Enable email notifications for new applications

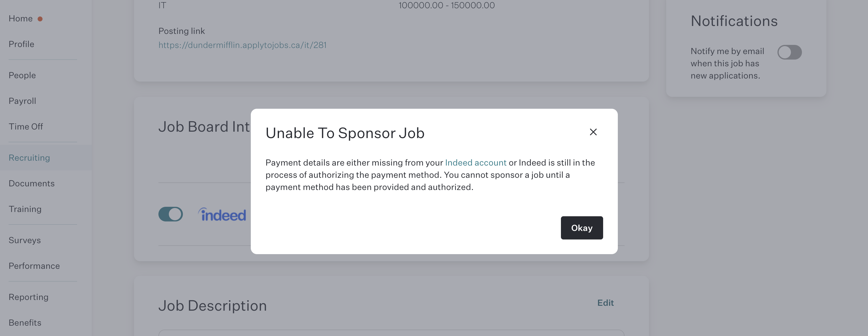[789, 52]
